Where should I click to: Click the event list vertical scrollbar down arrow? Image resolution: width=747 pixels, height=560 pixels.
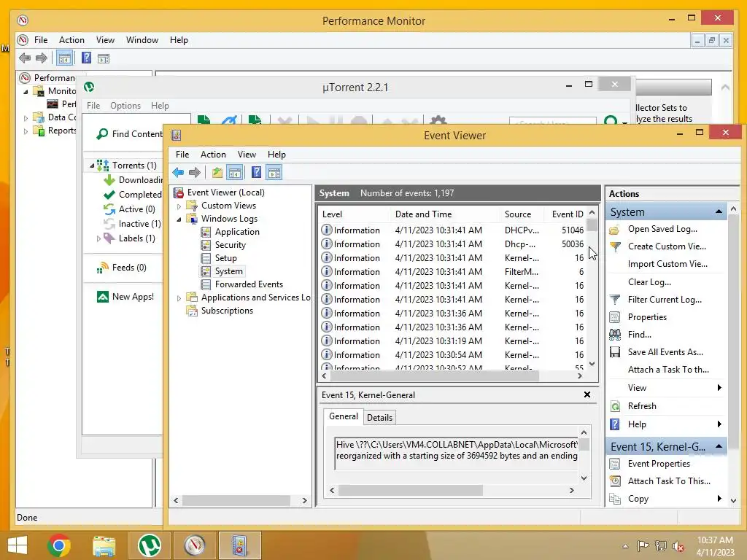[x=592, y=364]
